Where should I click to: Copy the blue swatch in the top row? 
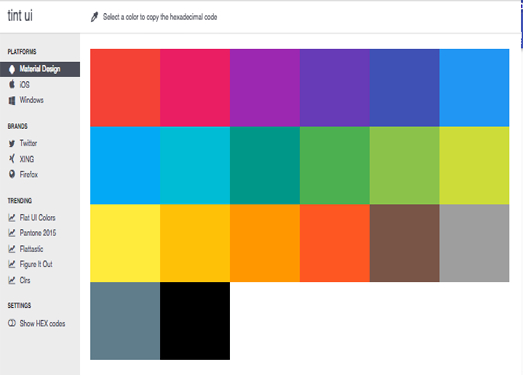tap(474, 88)
